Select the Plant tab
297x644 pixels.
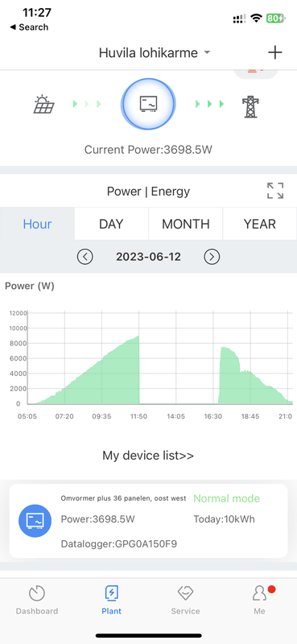pos(111,600)
